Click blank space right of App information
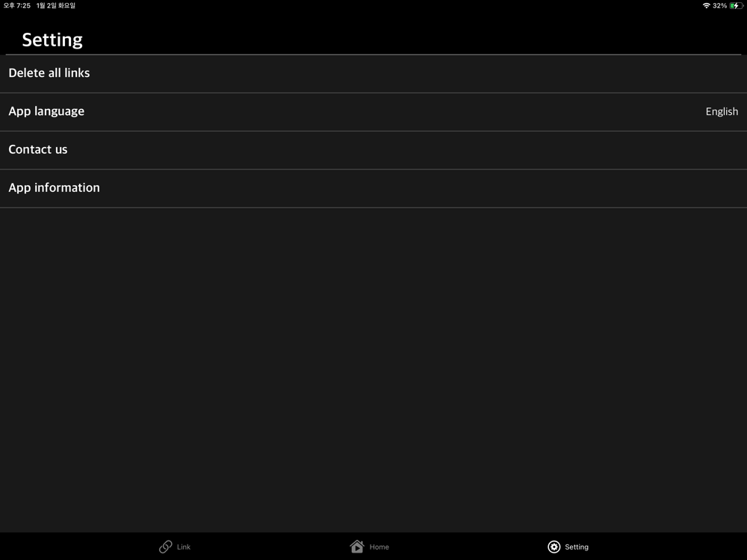Image resolution: width=747 pixels, height=560 pixels. click(424, 188)
